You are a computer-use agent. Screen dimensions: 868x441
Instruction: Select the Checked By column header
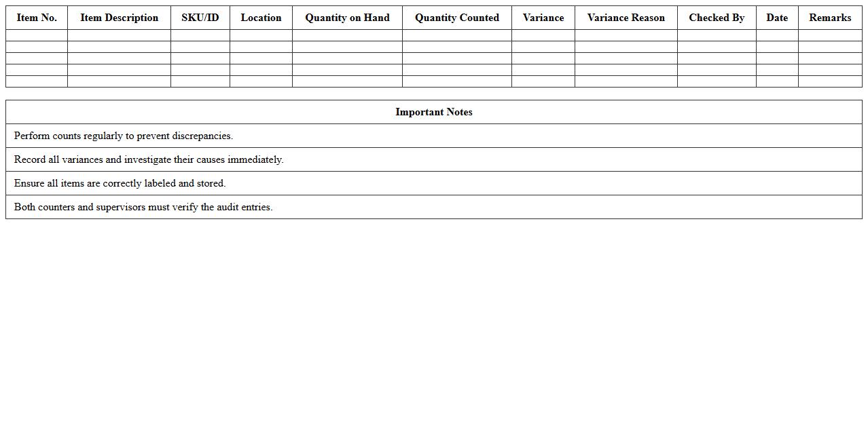click(x=717, y=18)
